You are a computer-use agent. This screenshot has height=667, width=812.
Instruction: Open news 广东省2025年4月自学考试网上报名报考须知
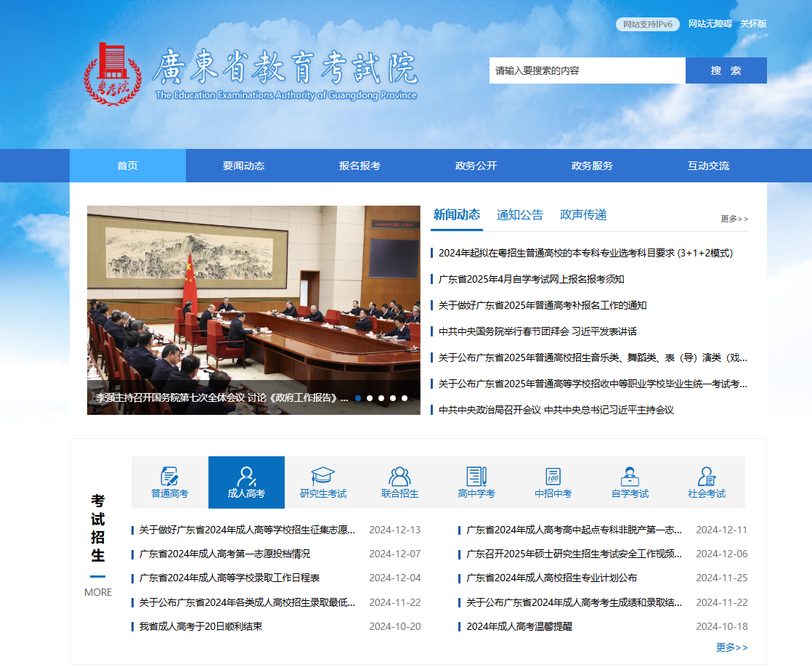pyautogui.click(x=532, y=279)
